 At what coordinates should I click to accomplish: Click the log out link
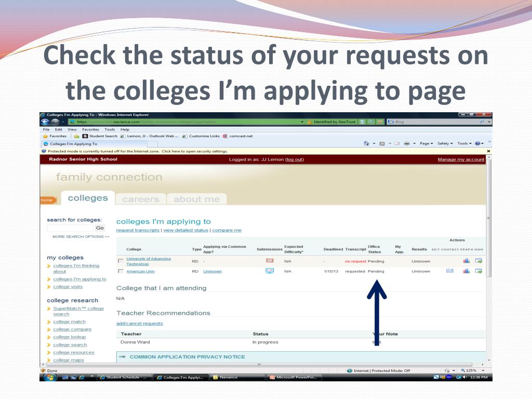point(295,159)
